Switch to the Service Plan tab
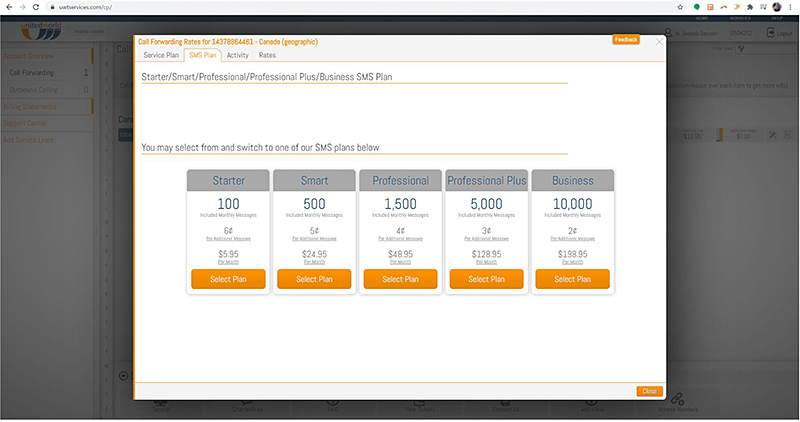 [x=161, y=55]
